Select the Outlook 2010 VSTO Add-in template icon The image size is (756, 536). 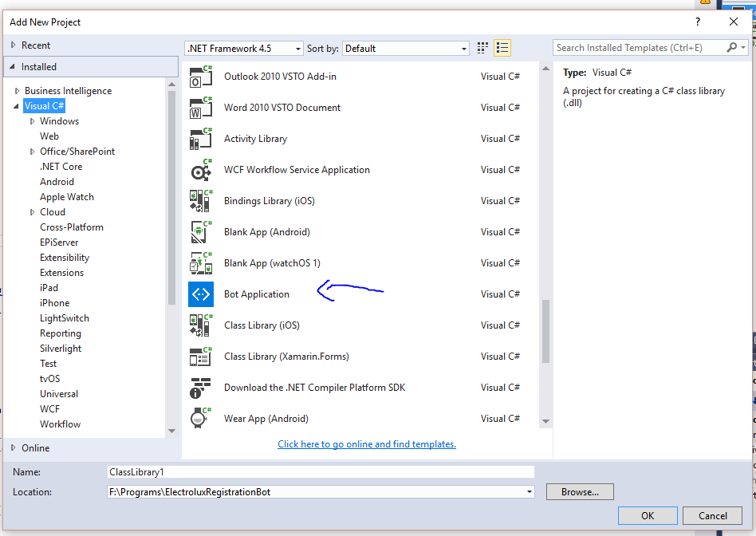[x=201, y=77]
